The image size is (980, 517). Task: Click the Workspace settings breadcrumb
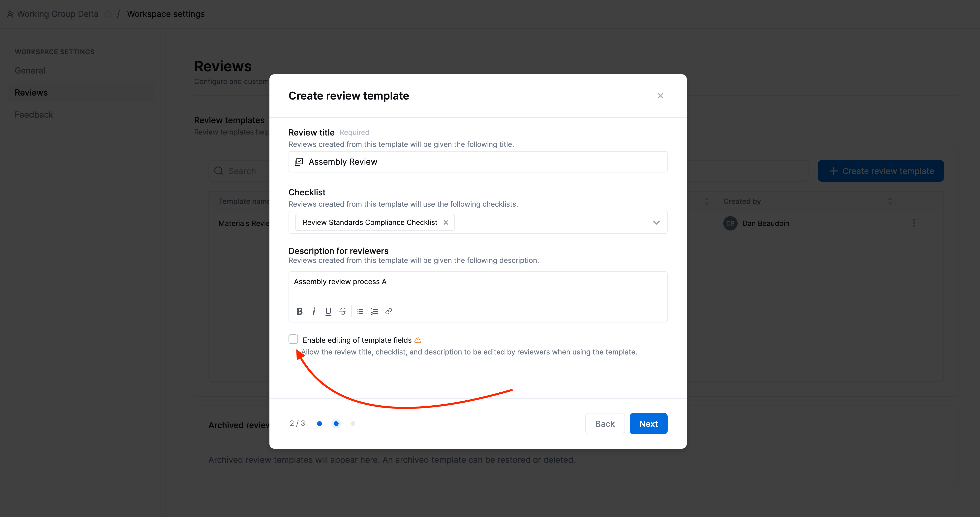(x=166, y=14)
